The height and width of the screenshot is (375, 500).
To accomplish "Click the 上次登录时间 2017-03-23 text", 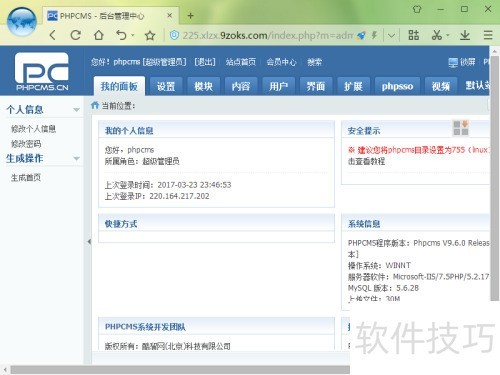I will [168, 185].
